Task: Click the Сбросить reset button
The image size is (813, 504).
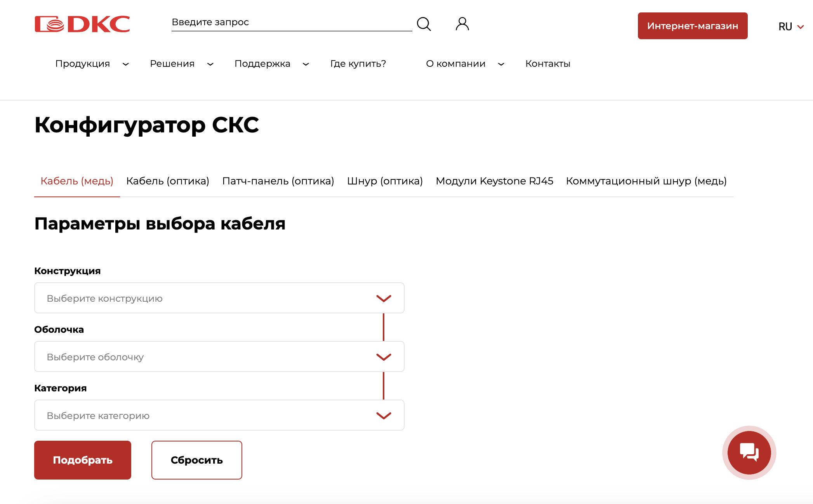Action: pos(197,460)
